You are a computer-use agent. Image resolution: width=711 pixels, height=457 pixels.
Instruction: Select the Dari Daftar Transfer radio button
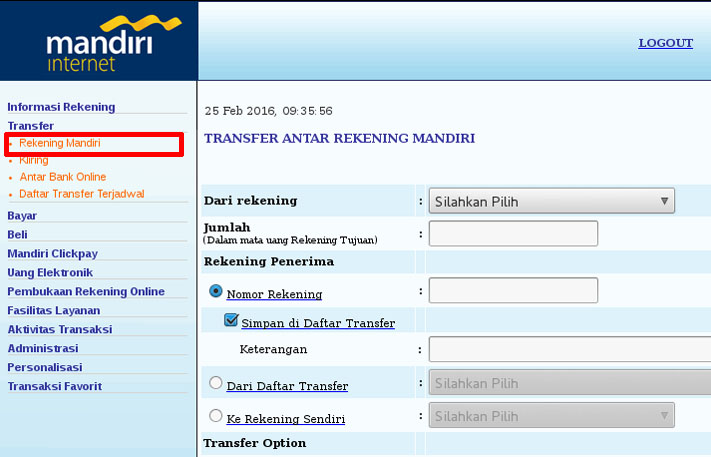pos(216,383)
